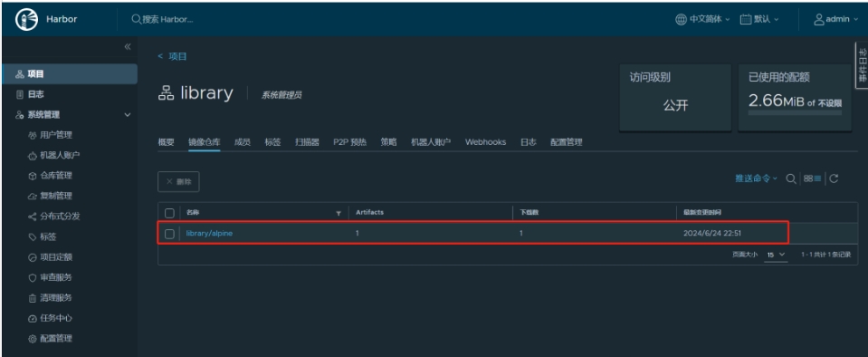Switch to the 概要 tab
The height and width of the screenshot is (357, 868).
coord(166,142)
